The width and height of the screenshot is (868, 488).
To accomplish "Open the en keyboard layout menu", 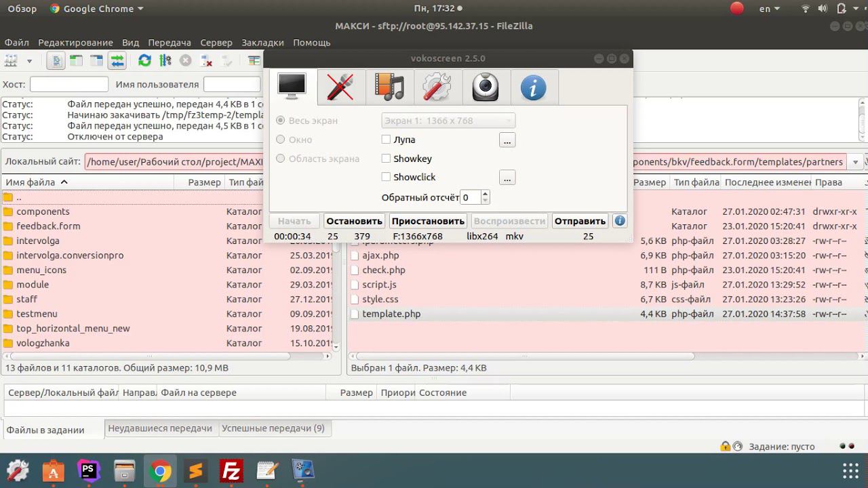I will point(770,9).
